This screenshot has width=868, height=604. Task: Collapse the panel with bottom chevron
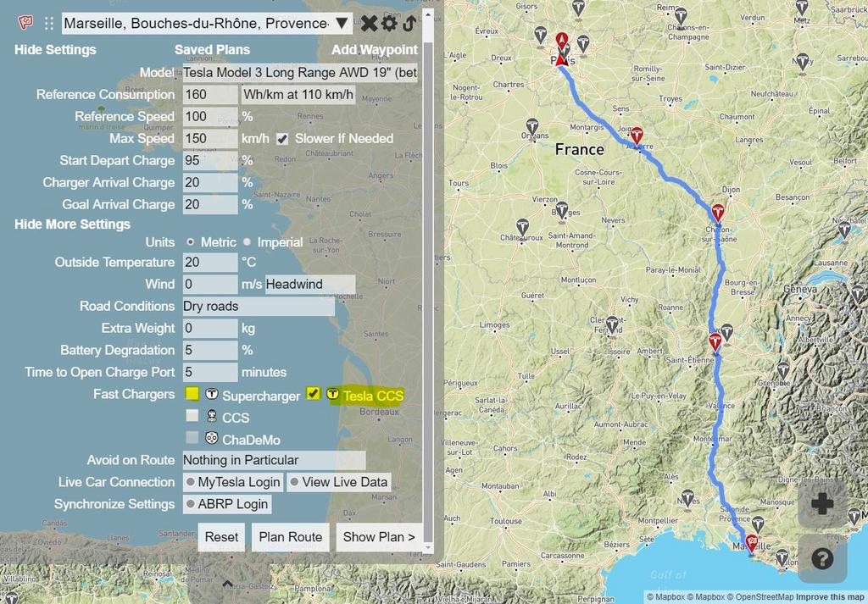point(227,583)
